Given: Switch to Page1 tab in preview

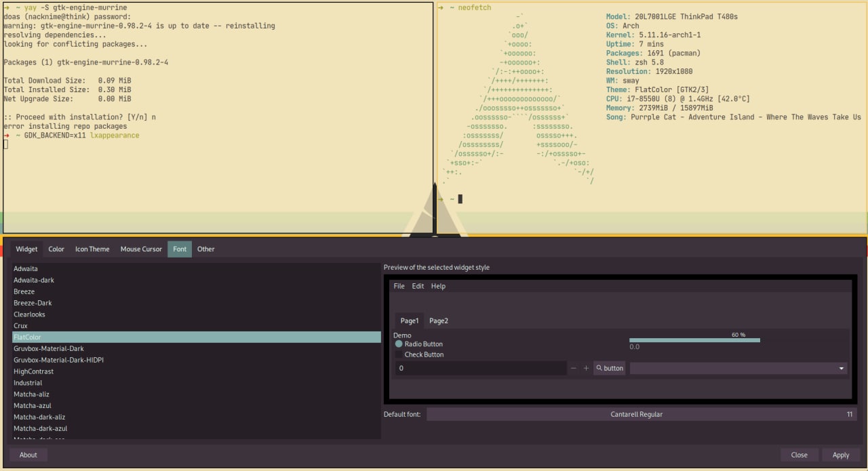Looking at the screenshot, I should point(410,321).
